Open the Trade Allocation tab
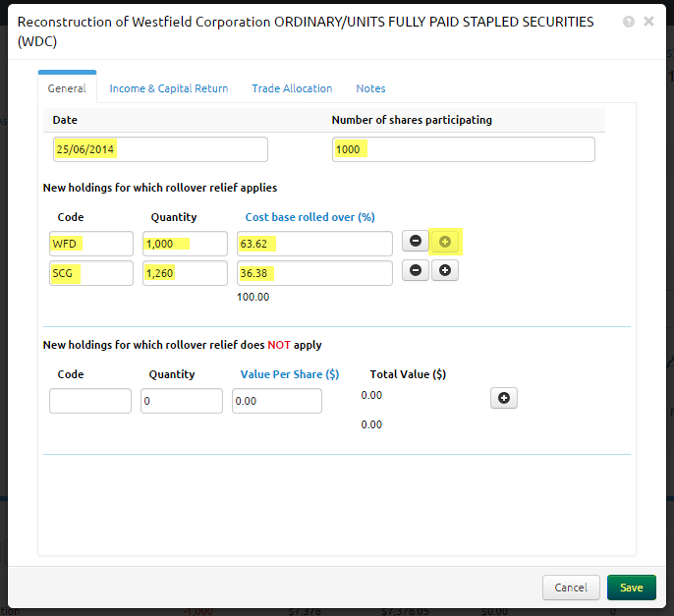This screenshot has height=616, width=674. tap(292, 88)
